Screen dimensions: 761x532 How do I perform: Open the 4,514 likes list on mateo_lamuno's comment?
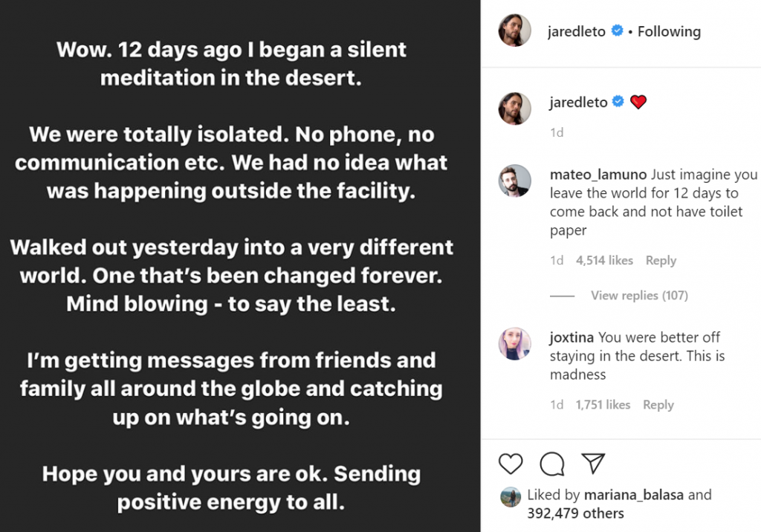603,260
